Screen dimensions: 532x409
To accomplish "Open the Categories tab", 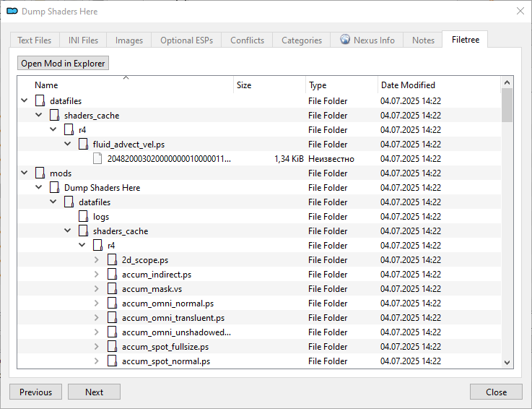I will [x=301, y=40].
